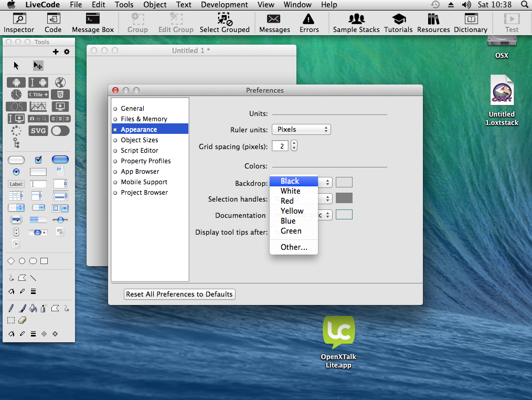
Task: Click the Selection handles dropdown arrows
Action: click(x=327, y=198)
